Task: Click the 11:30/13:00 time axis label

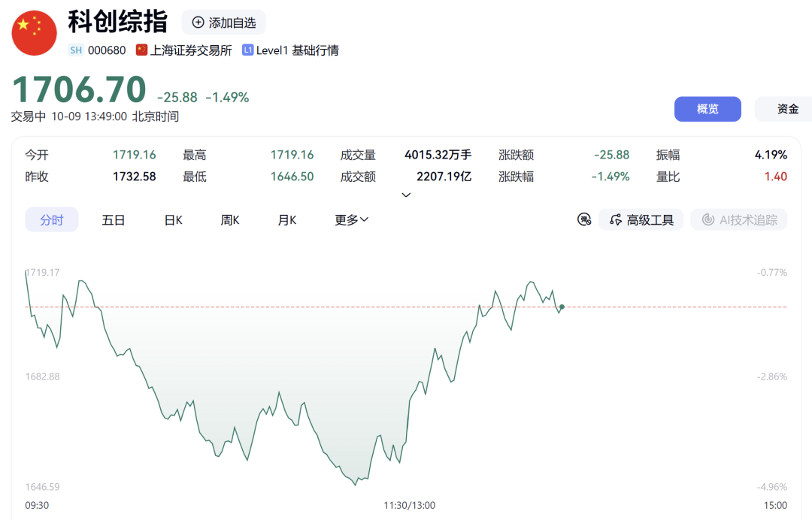Action: [409, 505]
